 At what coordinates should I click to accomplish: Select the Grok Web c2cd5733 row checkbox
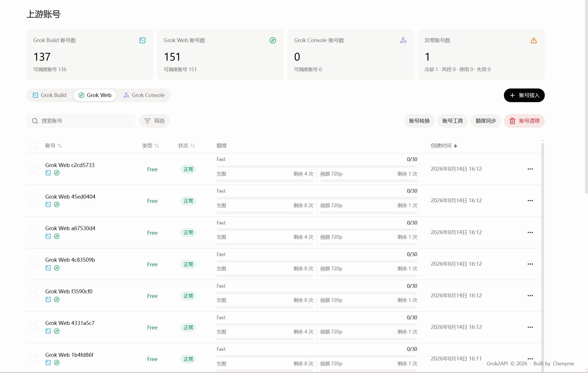33,169
